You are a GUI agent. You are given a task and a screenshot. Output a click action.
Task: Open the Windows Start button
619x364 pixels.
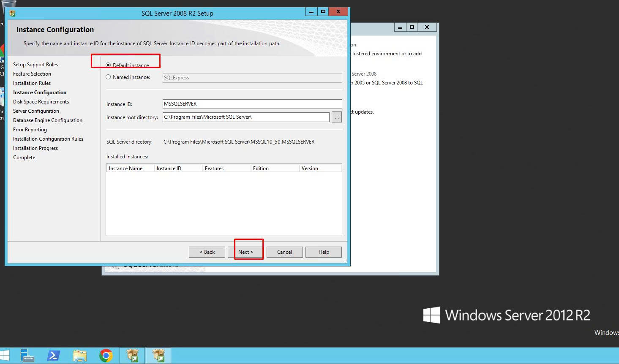(5, 356)
